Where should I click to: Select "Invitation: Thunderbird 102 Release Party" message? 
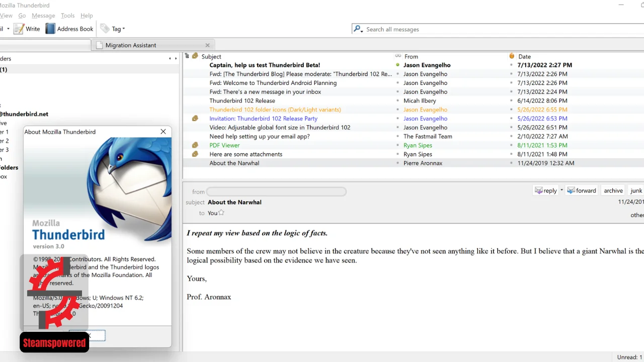tap(263, 119)
